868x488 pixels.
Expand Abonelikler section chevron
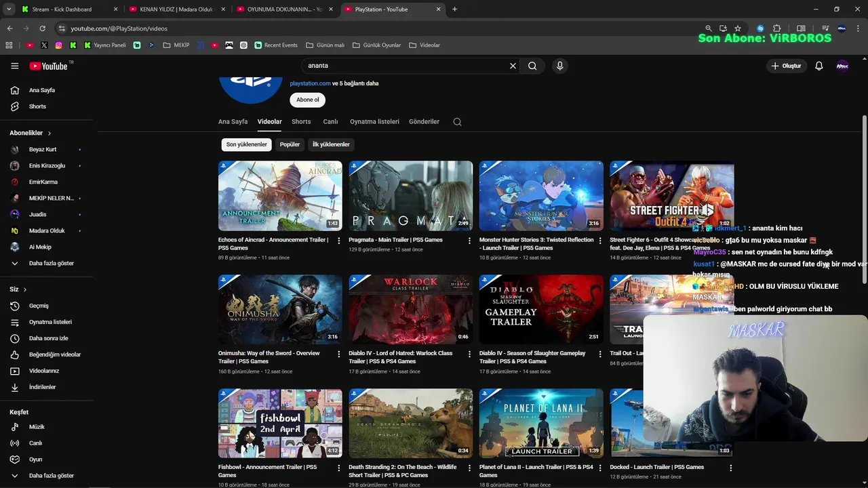tap(50, 134)
